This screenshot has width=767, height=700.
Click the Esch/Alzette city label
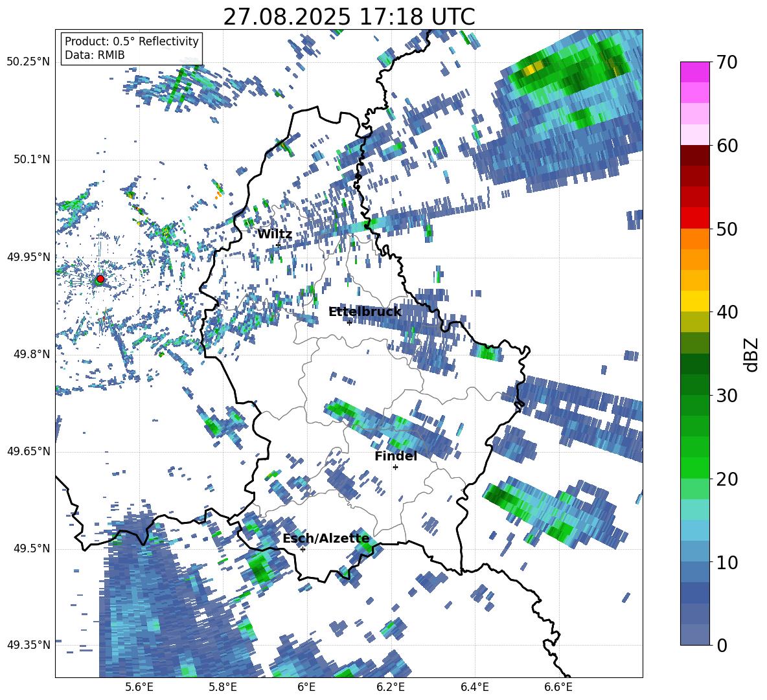[x=326, y=539]
